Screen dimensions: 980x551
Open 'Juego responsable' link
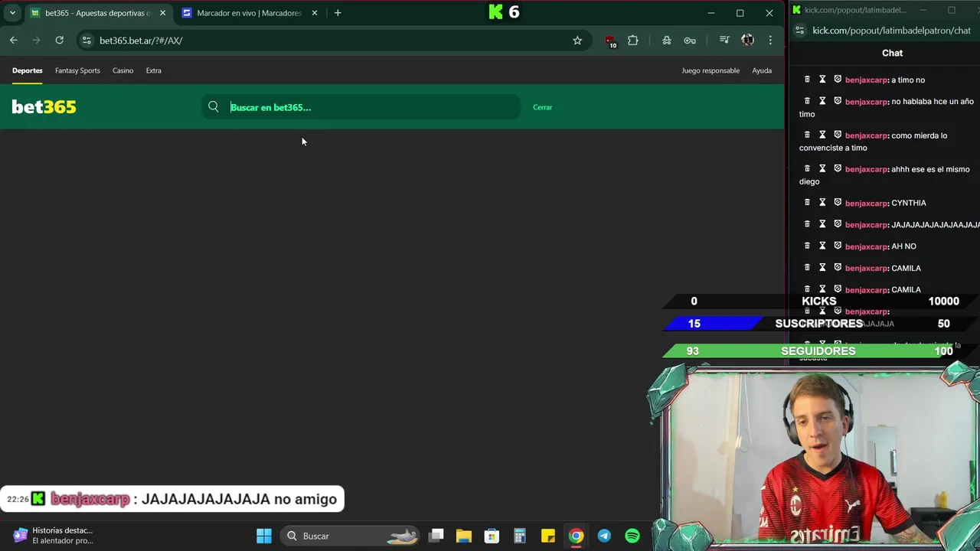710,70
